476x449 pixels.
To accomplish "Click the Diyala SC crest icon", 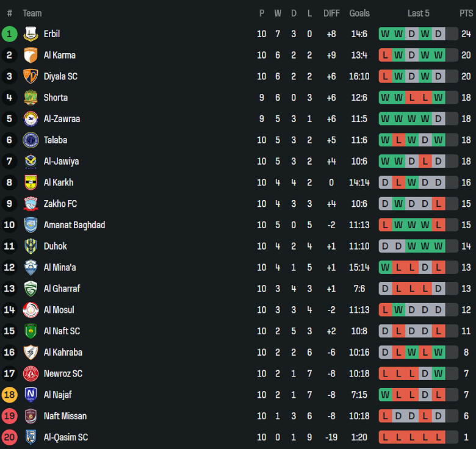I will click(x=31, y=77).
